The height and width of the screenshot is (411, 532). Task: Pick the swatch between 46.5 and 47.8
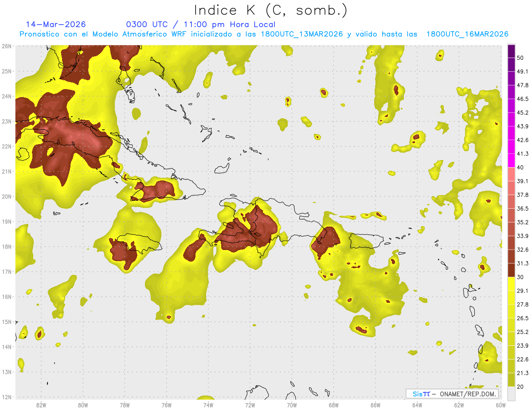pos(511,92)
